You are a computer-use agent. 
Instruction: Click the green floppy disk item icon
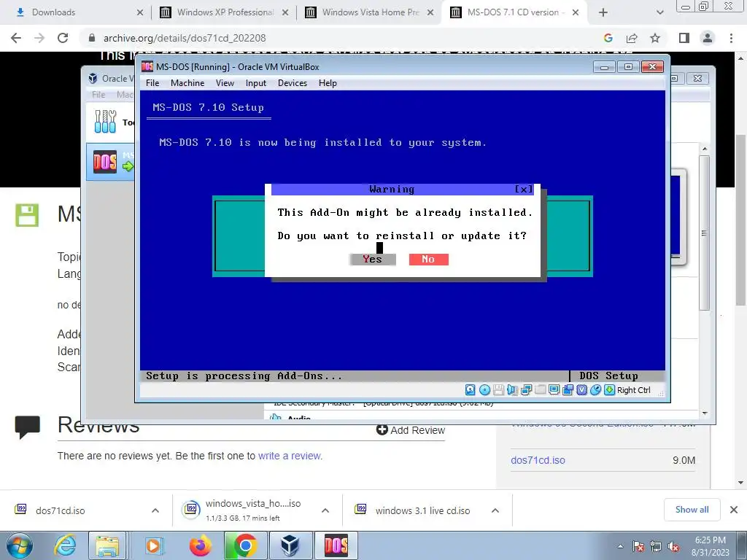(27, 215)
